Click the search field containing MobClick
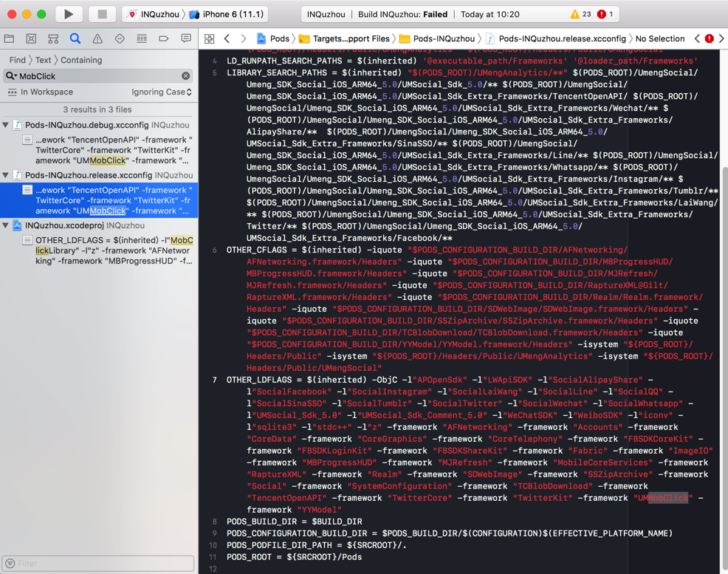This screenshot has height=574, width=728. tap(97, 75)
